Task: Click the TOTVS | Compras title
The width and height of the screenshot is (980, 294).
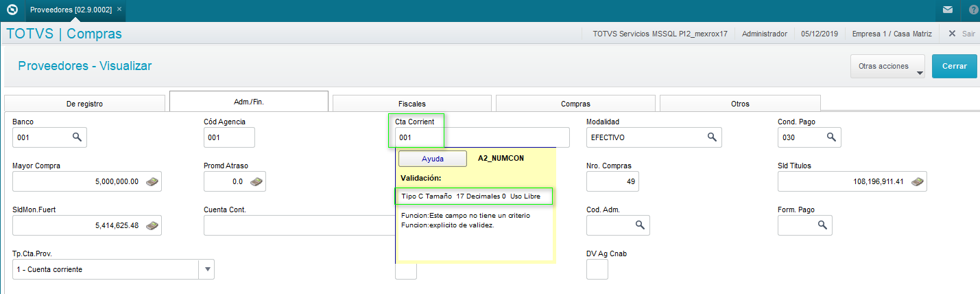Action: click(64, 34)
